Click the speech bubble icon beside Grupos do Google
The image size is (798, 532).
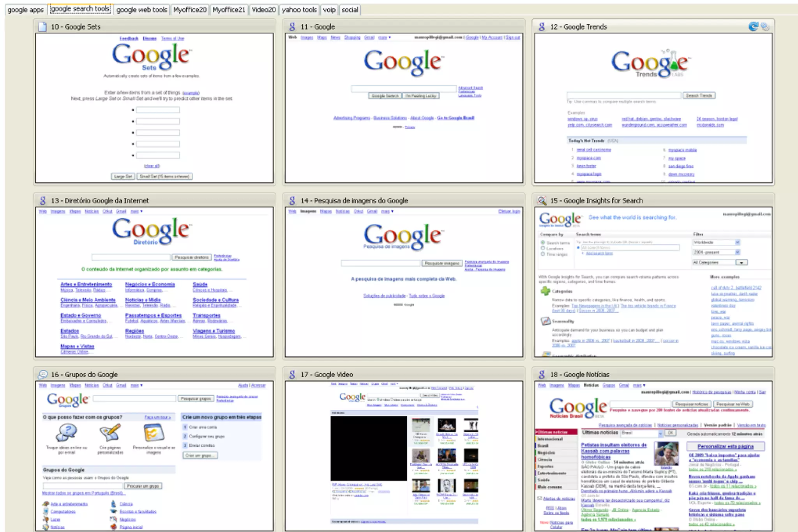coord(42,375)
